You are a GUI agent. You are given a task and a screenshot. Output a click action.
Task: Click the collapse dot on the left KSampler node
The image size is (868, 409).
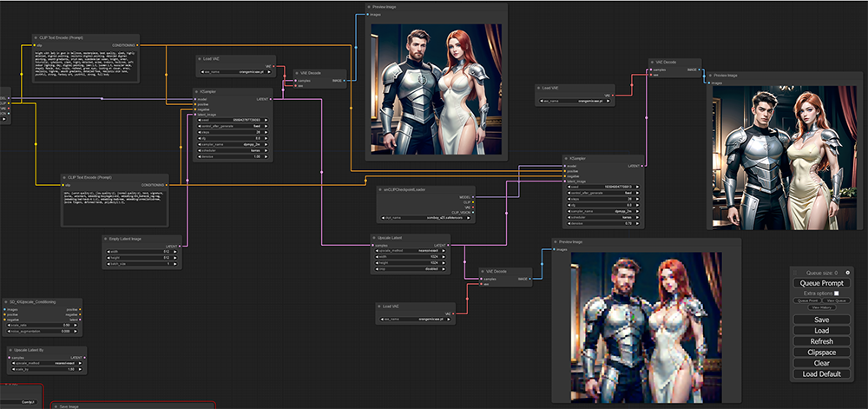[197, 91]
